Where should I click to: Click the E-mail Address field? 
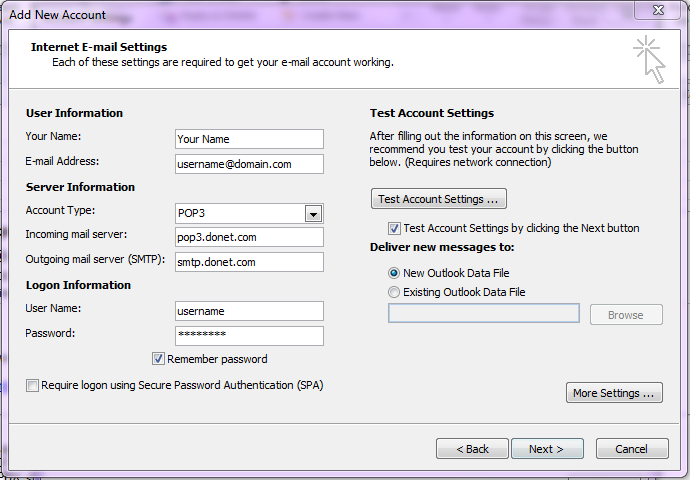coord(249,164)
